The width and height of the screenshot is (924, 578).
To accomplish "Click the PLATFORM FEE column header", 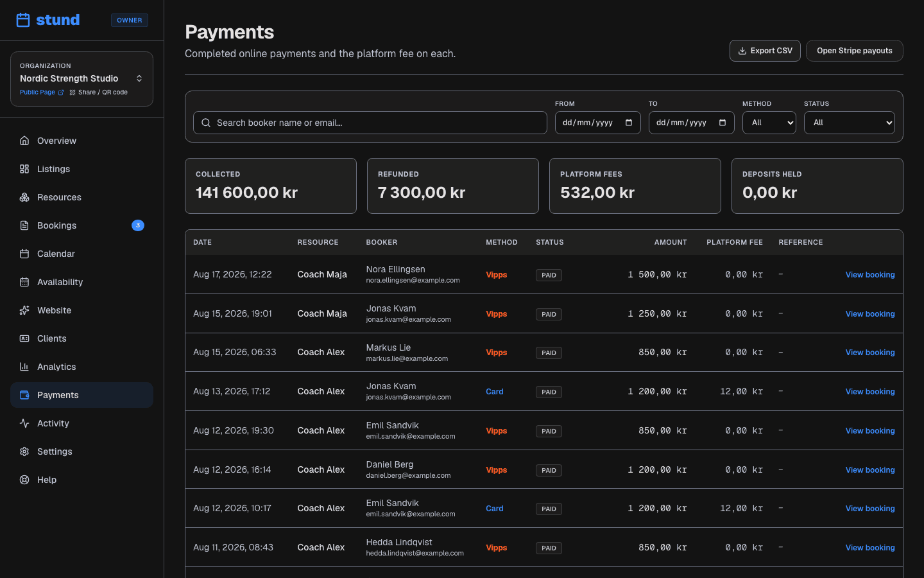I will (735, 242).
